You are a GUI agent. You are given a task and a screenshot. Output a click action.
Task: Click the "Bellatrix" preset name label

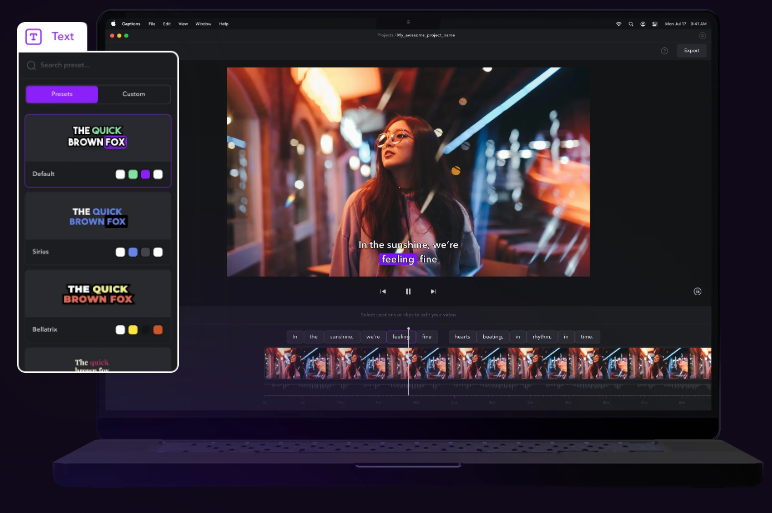coord(45,329)
